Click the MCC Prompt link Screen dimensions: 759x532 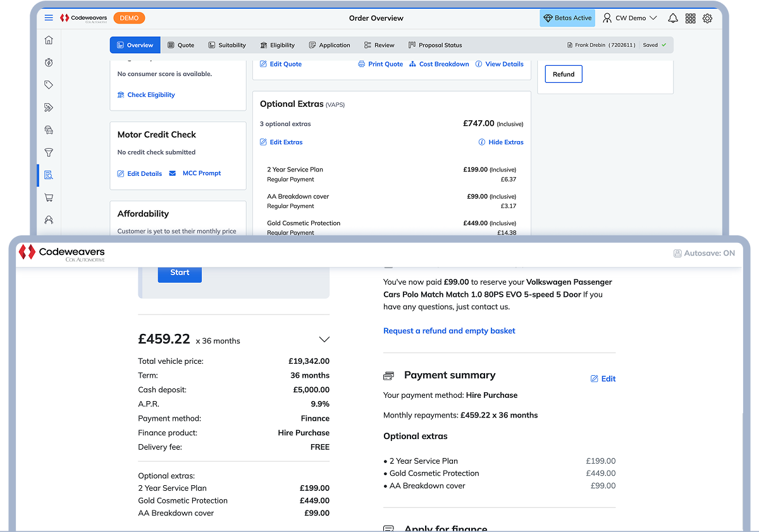pos(202,173)
